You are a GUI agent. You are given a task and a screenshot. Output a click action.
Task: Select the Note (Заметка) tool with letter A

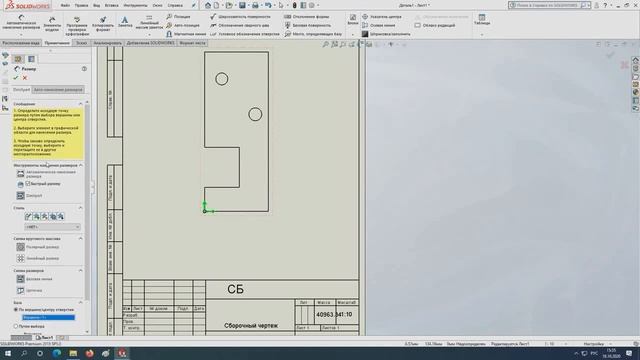pos(125,22)
